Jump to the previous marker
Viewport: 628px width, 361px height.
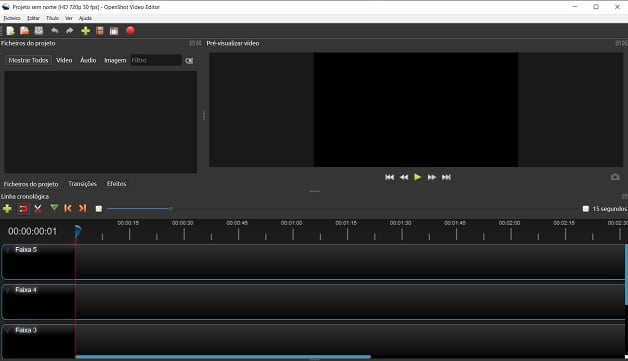68,208
